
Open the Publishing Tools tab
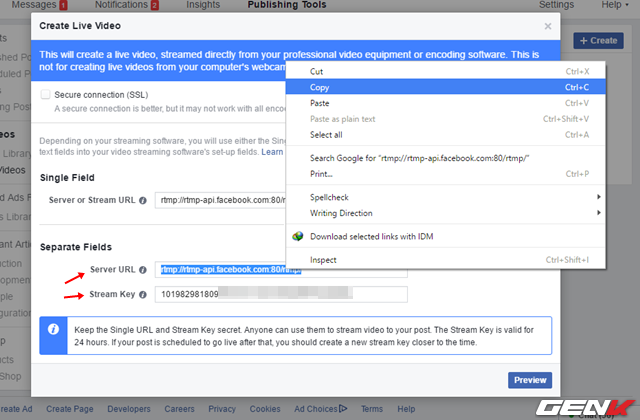[287, 5]
